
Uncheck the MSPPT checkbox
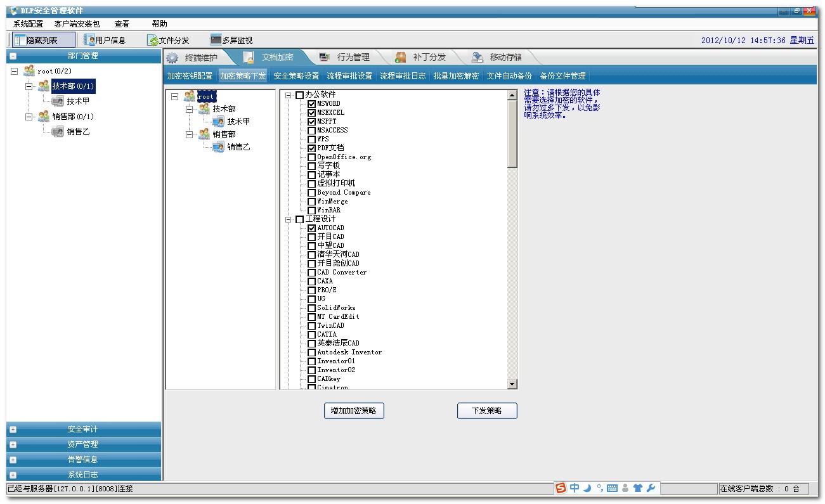pos(311,121)
